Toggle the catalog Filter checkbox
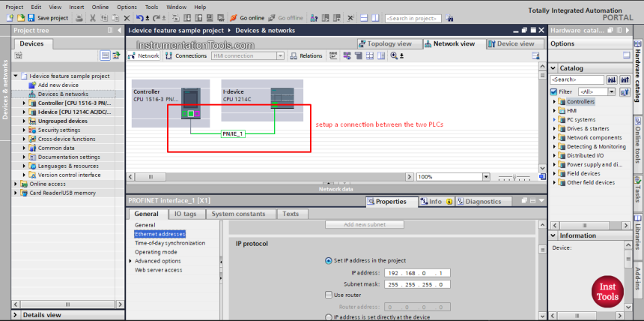This screenshot has width=644, height=321. pos(553,92)
